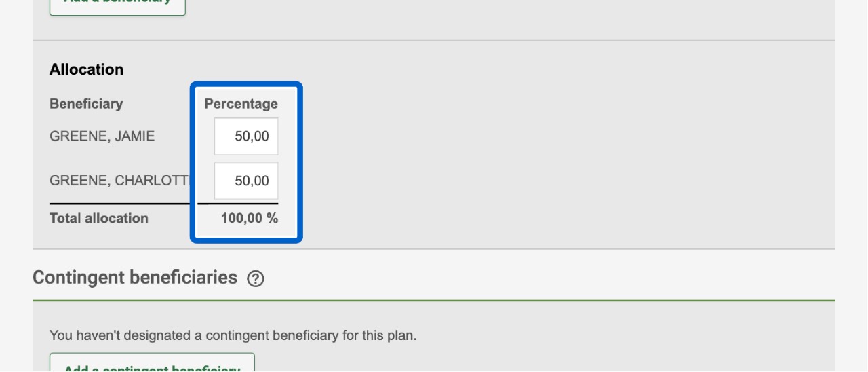868x372 pixels.
Task: Click the Percentage column header
Action: [241, 104]
